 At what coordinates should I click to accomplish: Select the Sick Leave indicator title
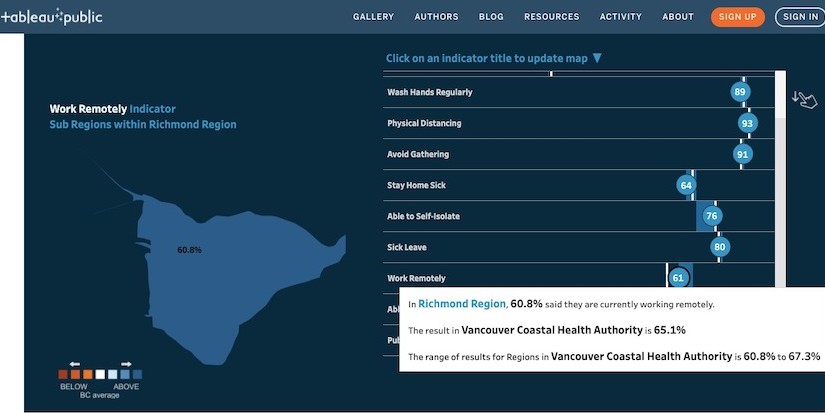[409, 247]
